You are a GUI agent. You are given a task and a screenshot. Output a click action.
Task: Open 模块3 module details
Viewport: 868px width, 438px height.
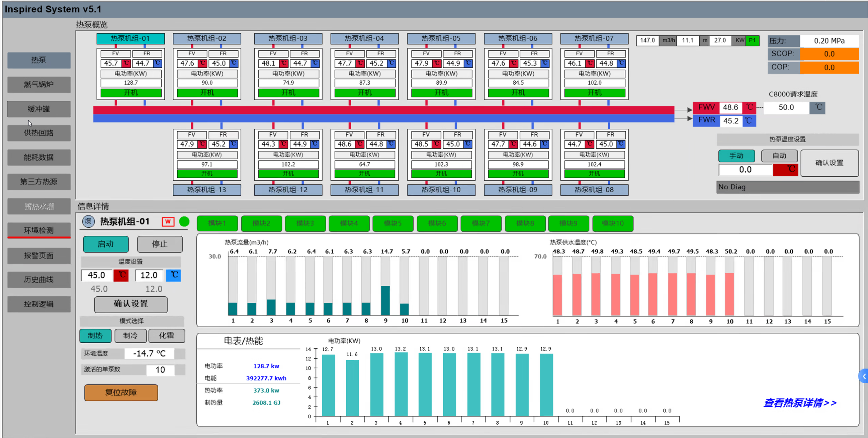[305, 223]
